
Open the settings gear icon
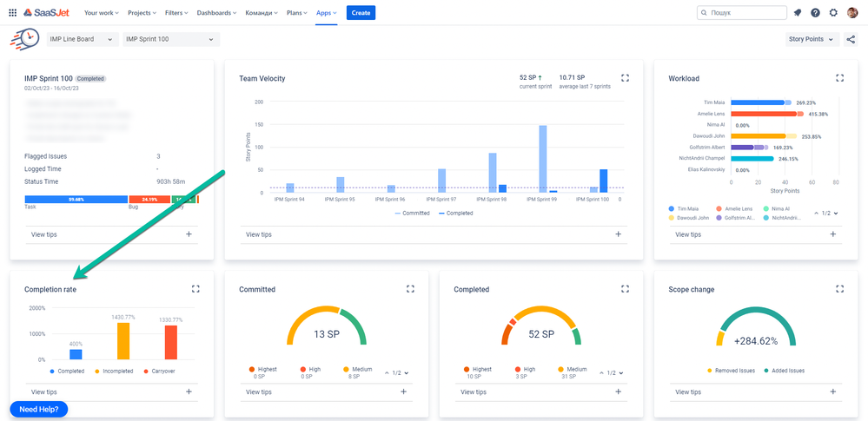[x=833, y=13]
